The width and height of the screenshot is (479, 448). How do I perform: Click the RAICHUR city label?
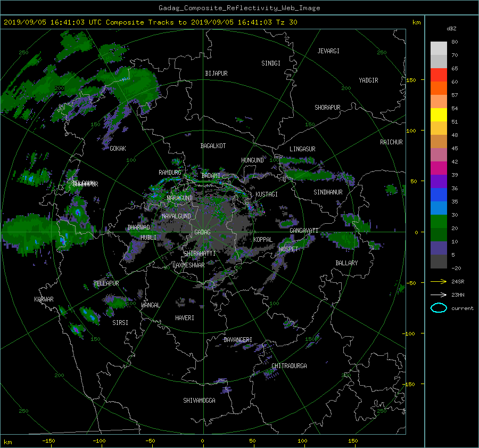pos(391,142)
